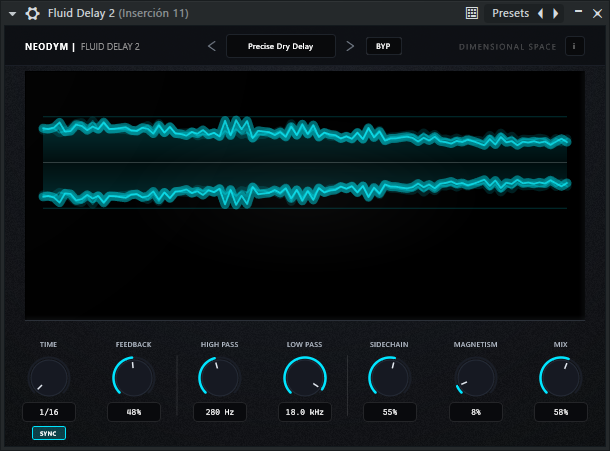Click the Time knob
This screenshot has height=451, width=610.
click(49, 378)
